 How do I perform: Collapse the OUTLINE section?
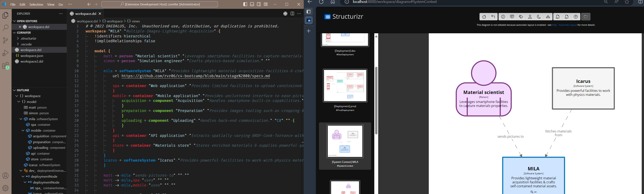tap(14, 90)
